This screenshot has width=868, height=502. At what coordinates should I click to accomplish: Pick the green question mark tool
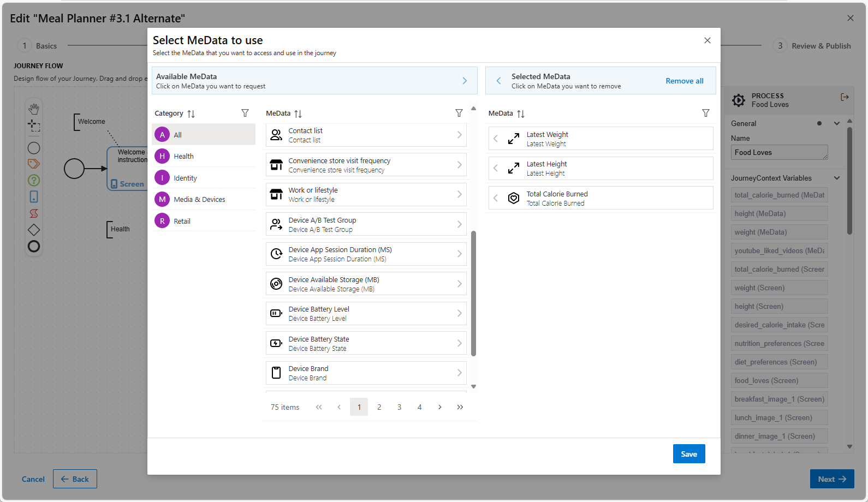34,180
